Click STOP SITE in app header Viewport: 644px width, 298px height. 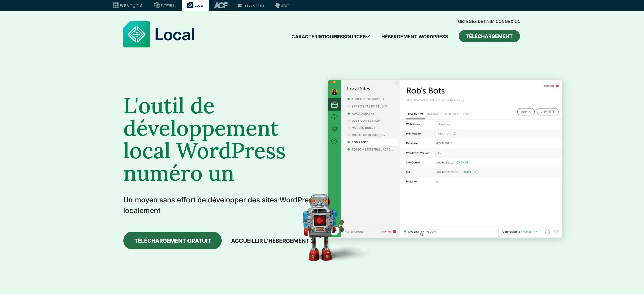tap(551, 86)
